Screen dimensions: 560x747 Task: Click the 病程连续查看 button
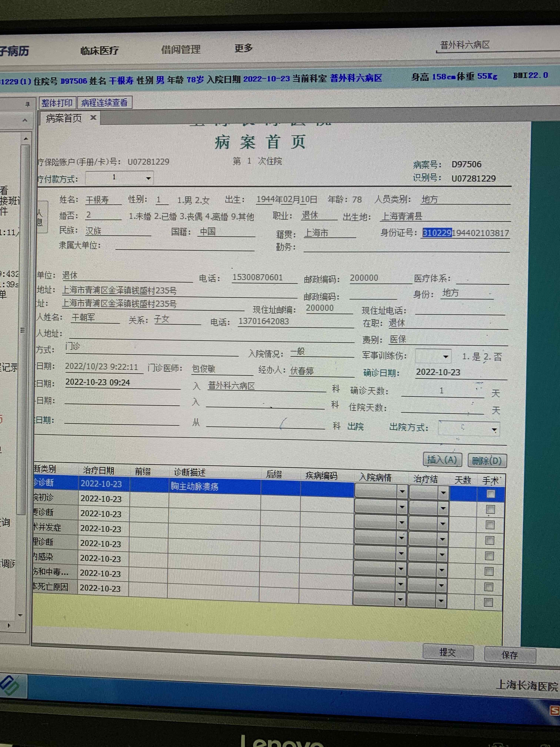(104, 102)
